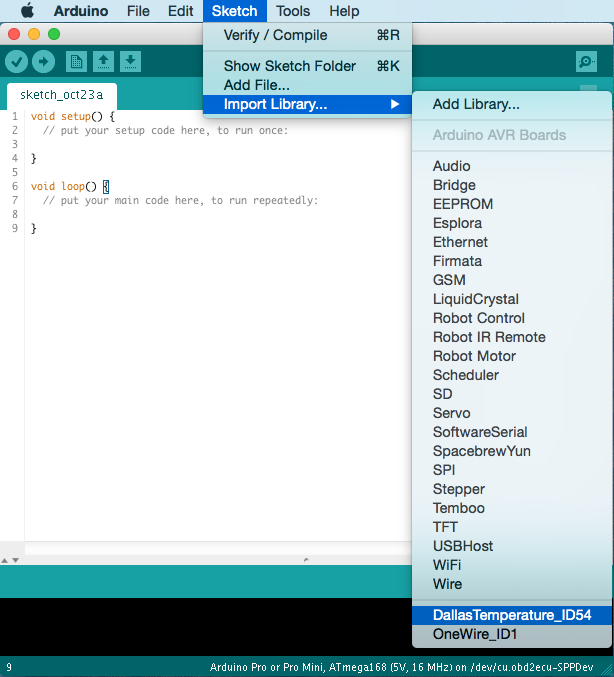
Task: Import the Stepper library
Action: (x=512, y=489)
